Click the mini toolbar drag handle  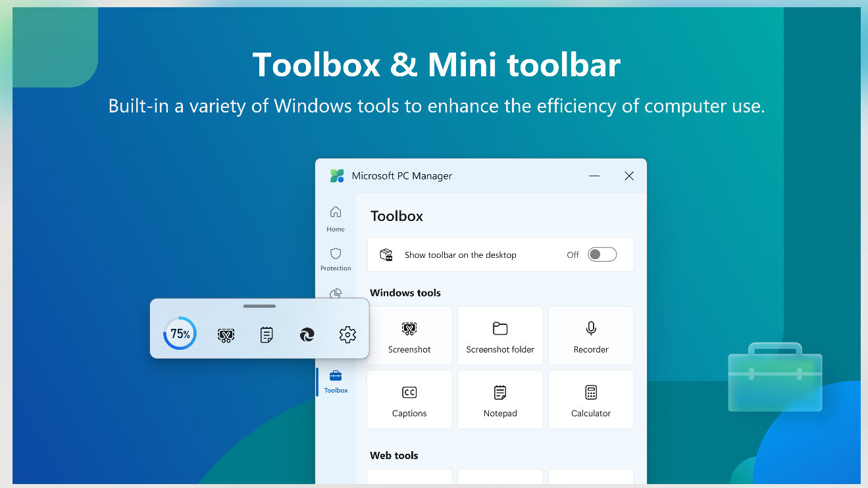point(259,306)
